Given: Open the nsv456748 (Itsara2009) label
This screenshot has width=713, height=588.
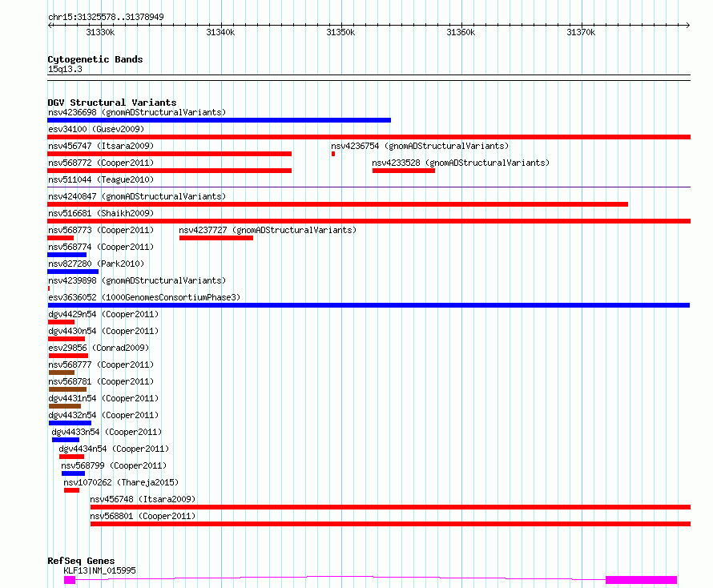Looking at the screenshot, I should (143, 499).
